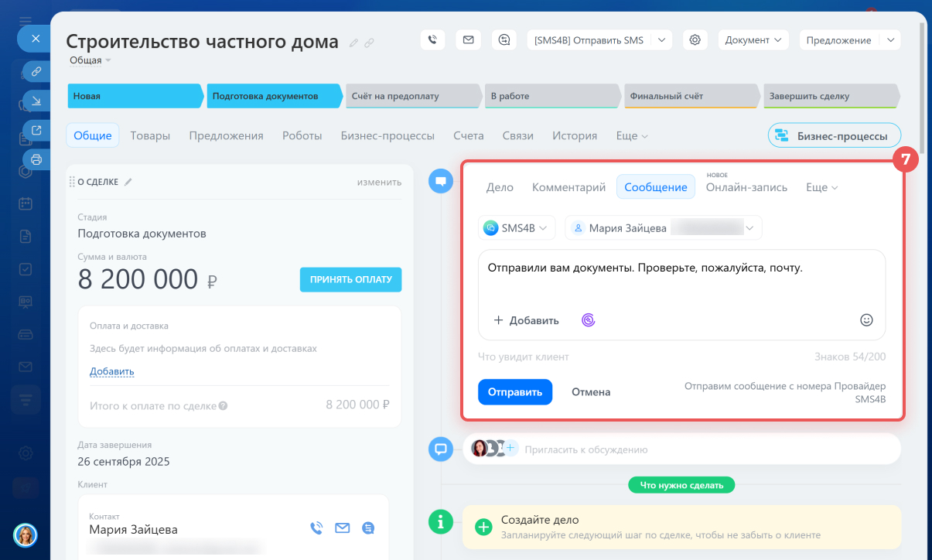Viewport: 932px width, 560px height.
Task: Expand the SMS4B provider dropdown
Action: (516, 228)
